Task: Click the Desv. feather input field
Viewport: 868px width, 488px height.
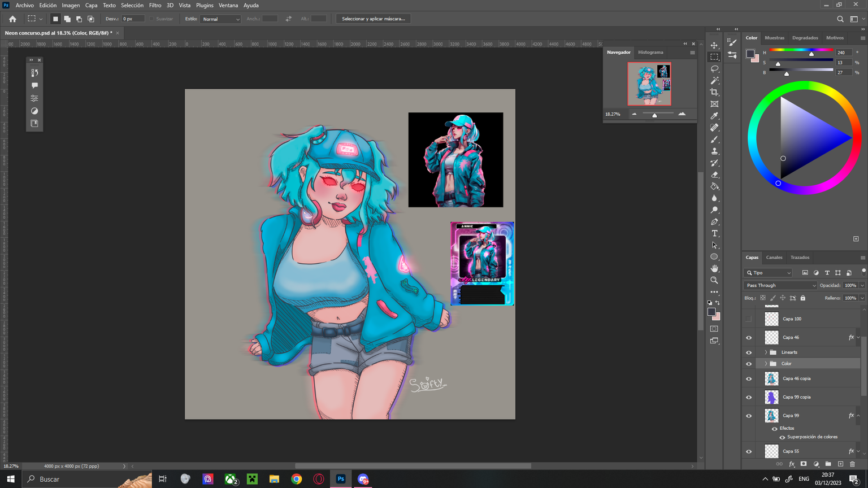Action: click(x=133, y=19)
